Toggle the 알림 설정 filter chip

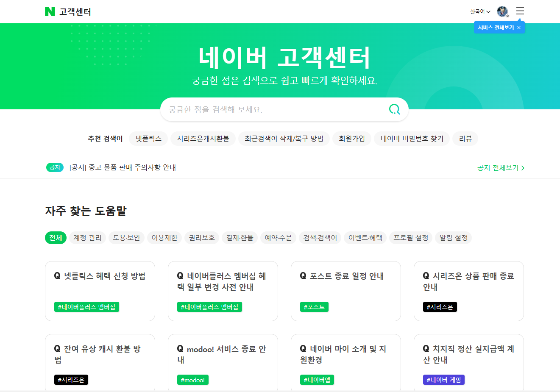click(453, 238)
